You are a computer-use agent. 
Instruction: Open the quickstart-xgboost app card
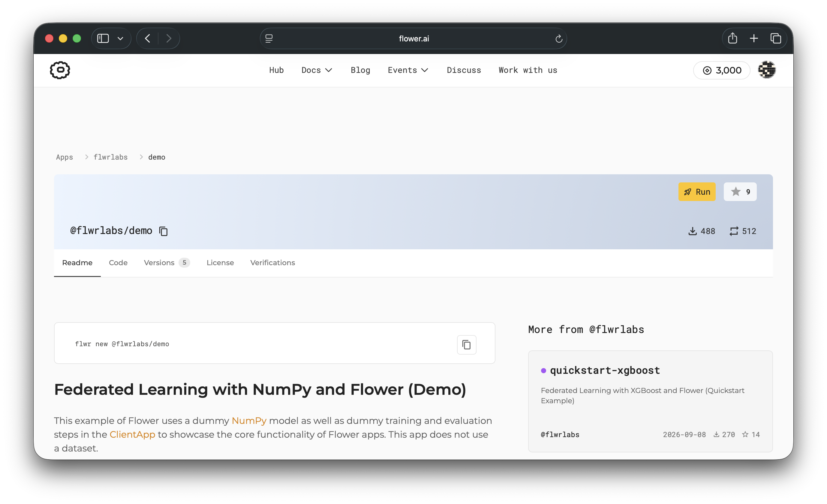(650, 401)
